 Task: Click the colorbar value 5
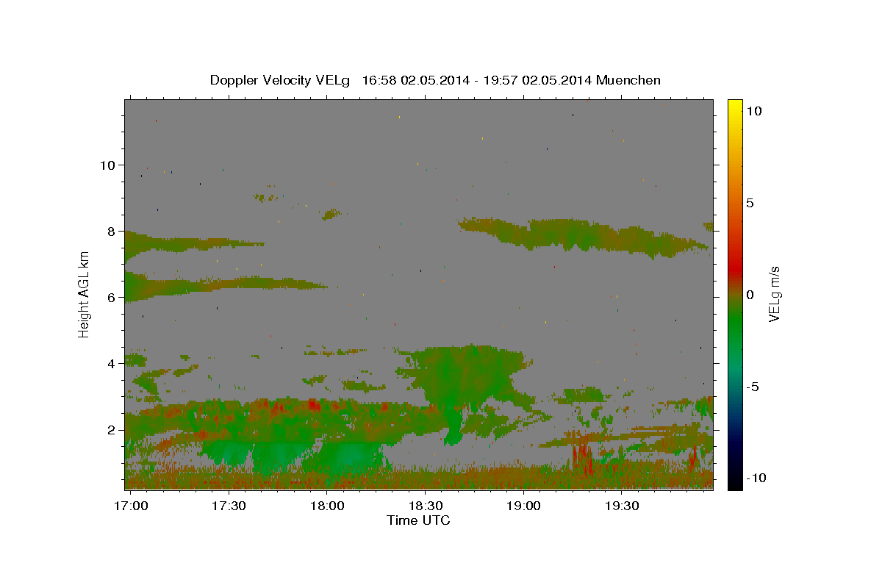[750, 203]
